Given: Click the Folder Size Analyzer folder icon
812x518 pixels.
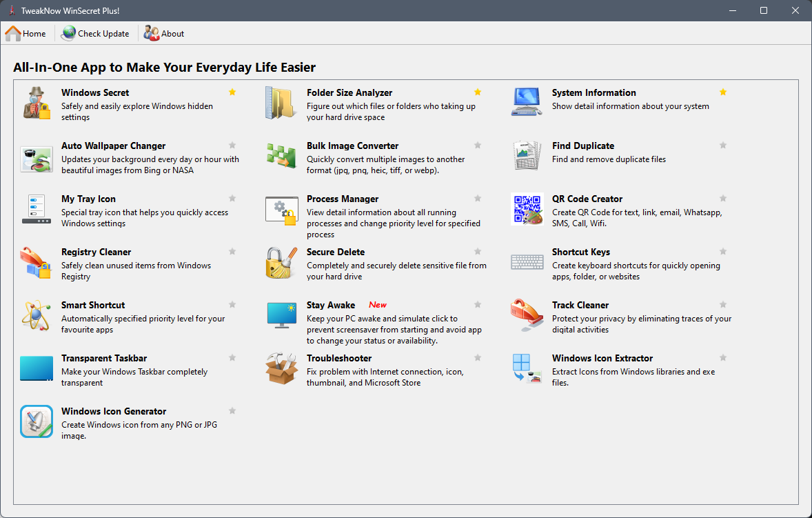Looking at the screenshot, I should click(281, 103).
